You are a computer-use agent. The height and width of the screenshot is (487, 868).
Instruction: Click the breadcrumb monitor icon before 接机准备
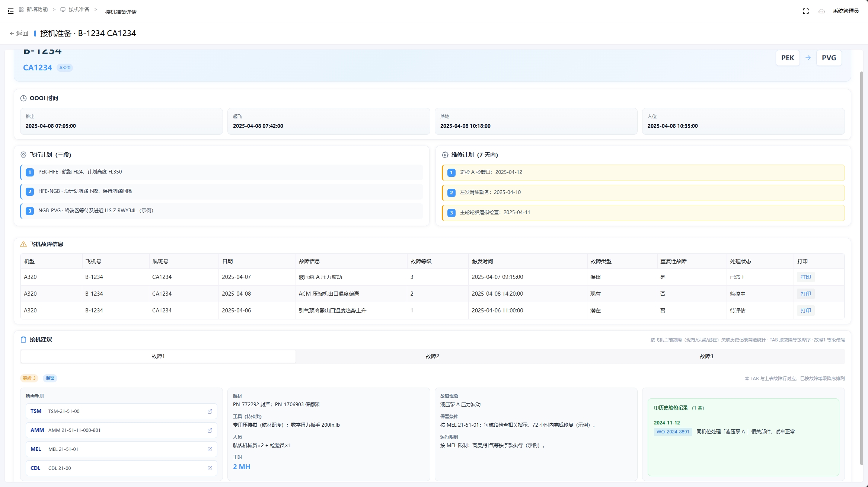click(x=63, y=10)
